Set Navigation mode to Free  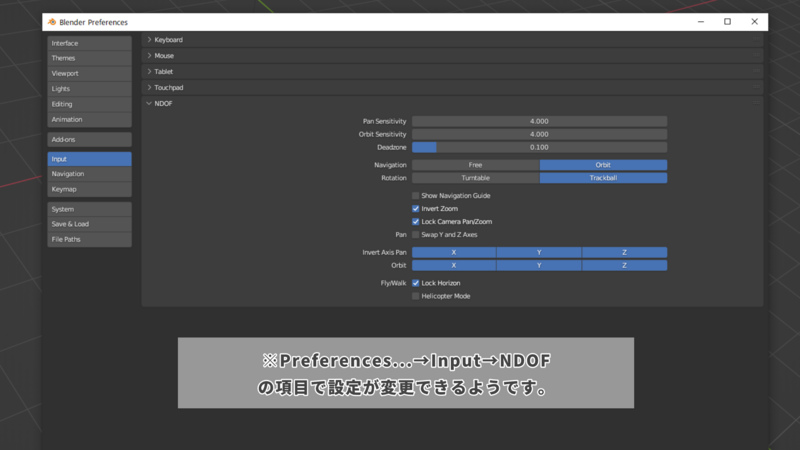[476, 165]
